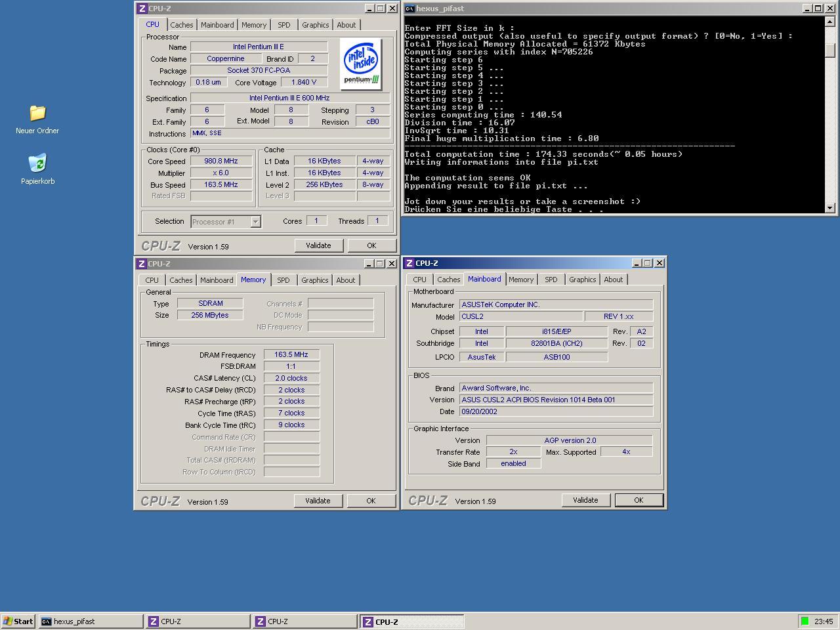Click the Bus Speed value 163.5 MHz
The height and width of the screenshot is (630, 840).
221,184
